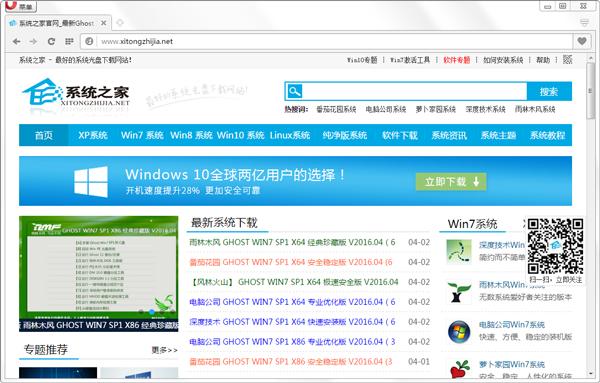
Task: Click hot keyword 电脑公司系统
Action: click(x=386, y=109)
